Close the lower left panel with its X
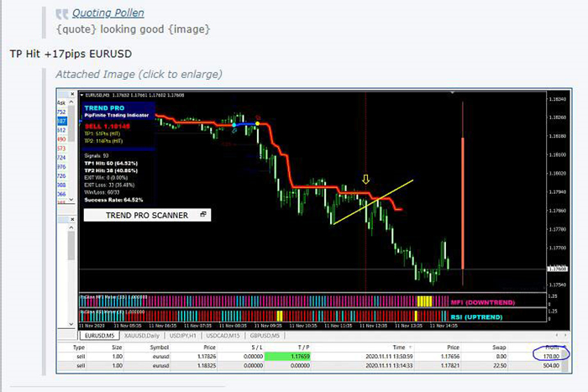Viewport: 588px width, 392px height. [72, 219]
